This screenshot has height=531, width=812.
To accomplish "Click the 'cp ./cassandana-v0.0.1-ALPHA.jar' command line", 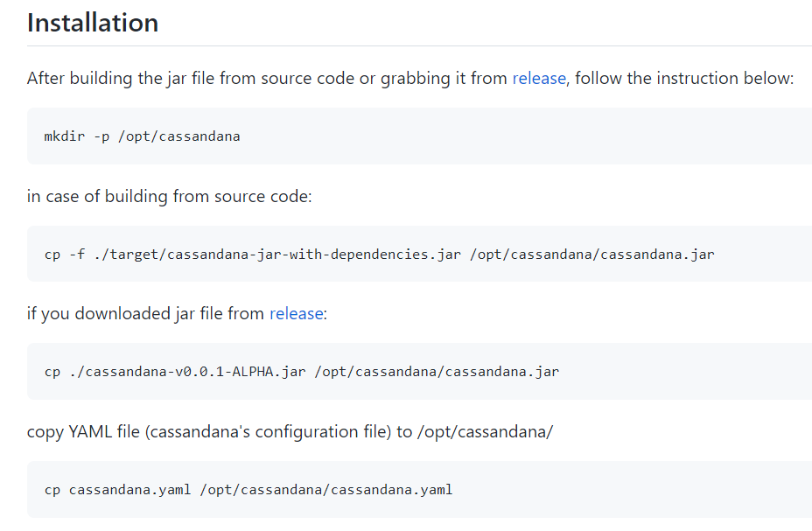I will pyautogui.click(x=301, y=372).
